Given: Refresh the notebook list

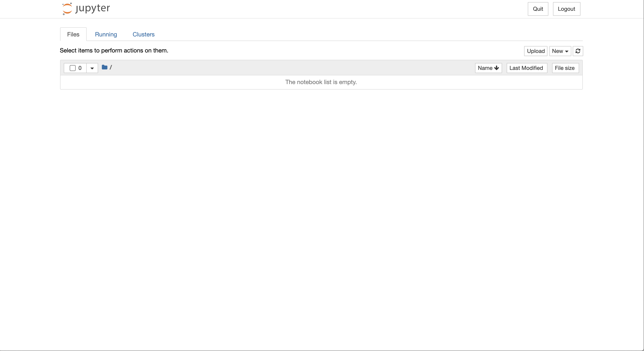Looking at the screenshot, I should 578,51.
